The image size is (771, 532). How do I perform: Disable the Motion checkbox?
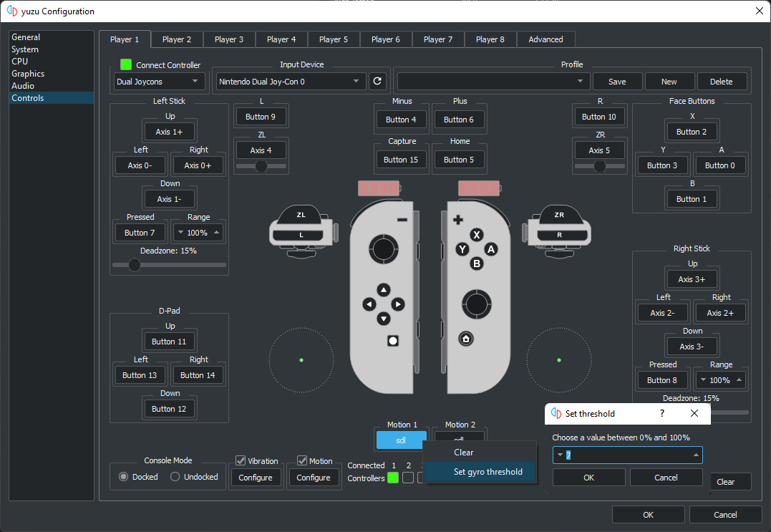point(302,460)
